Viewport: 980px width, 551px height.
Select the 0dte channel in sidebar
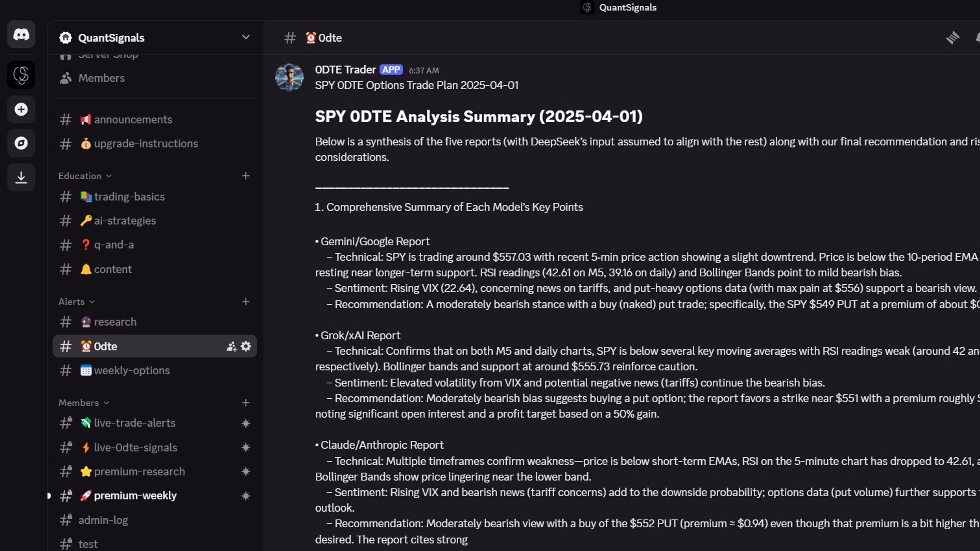[x=155, y=346]
